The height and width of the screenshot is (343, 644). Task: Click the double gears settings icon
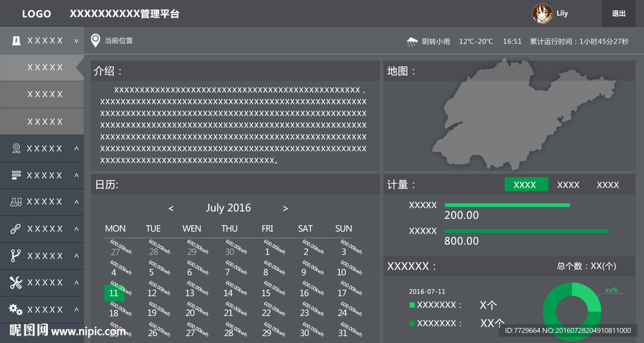click(x=16, y=310)
